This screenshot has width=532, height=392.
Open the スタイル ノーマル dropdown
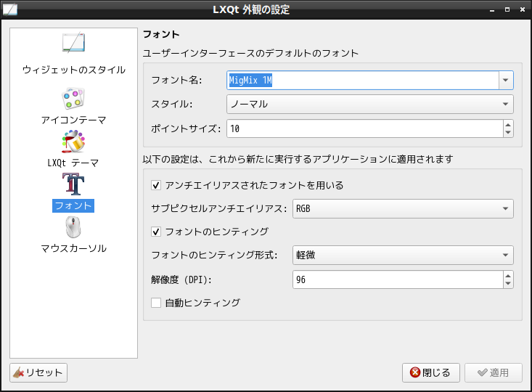pyautogui.click(x=370, y=105)
